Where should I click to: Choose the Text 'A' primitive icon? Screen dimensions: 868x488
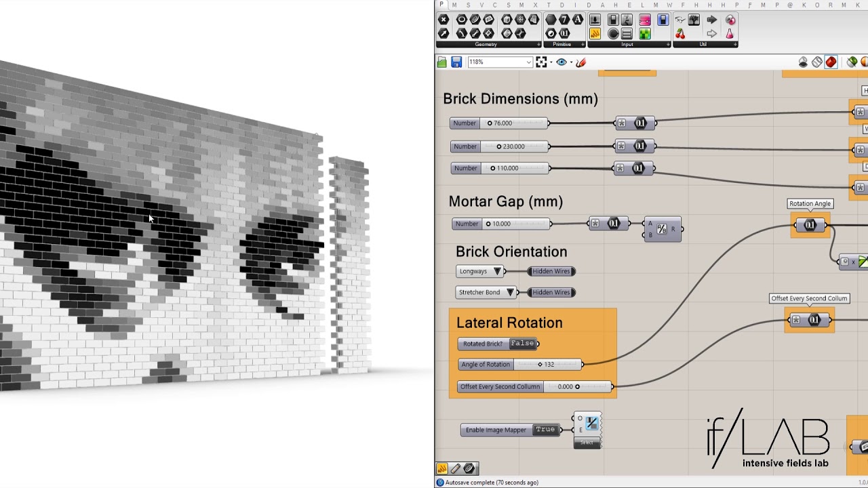tap(578, 20)
